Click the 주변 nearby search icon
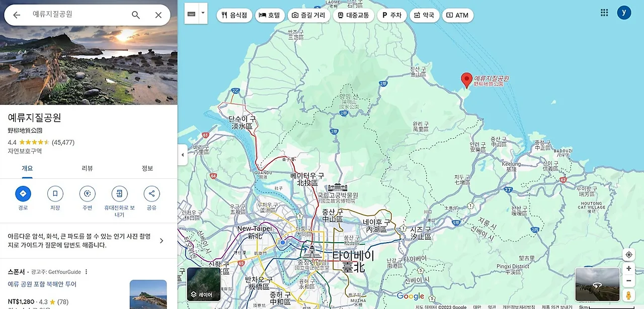 pyautogui.click(x=88, y=194)
